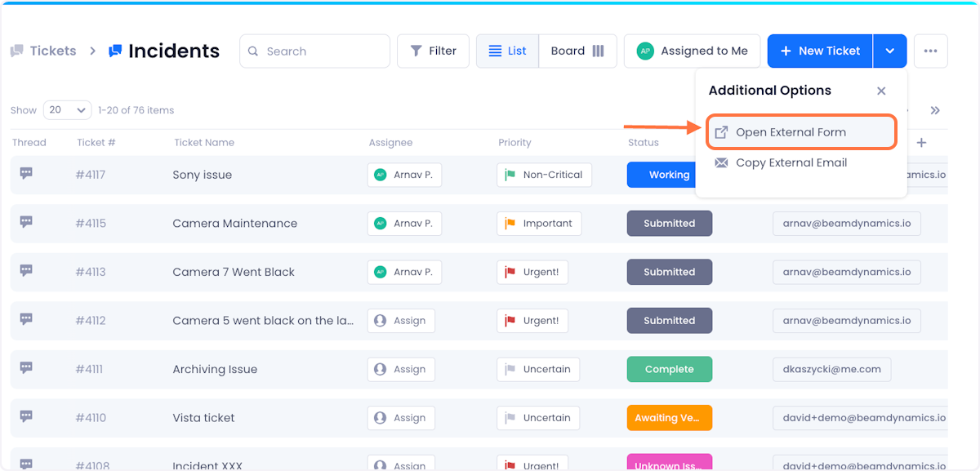Select Open External Form option
Screen dimensions: 980x471
[802, 132]
